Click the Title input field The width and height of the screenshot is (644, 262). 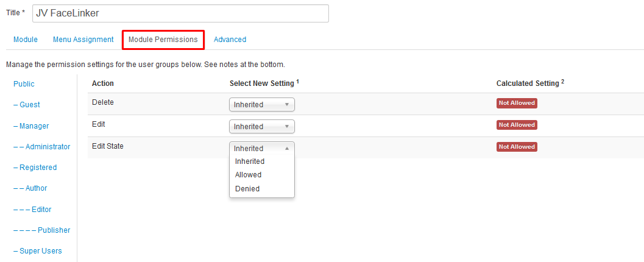(180, 13)
